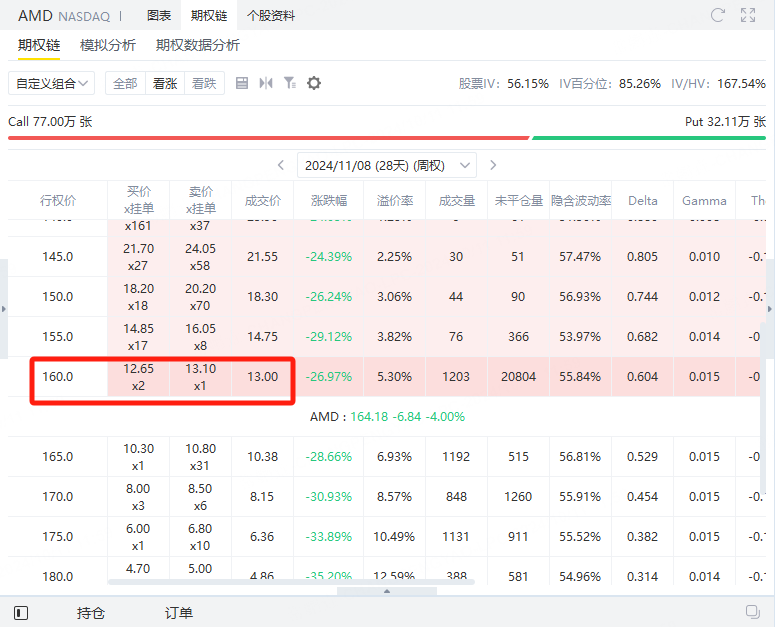Click the Gamma column header
This screenshot has width=775, height=627.
tap(704, 200)
